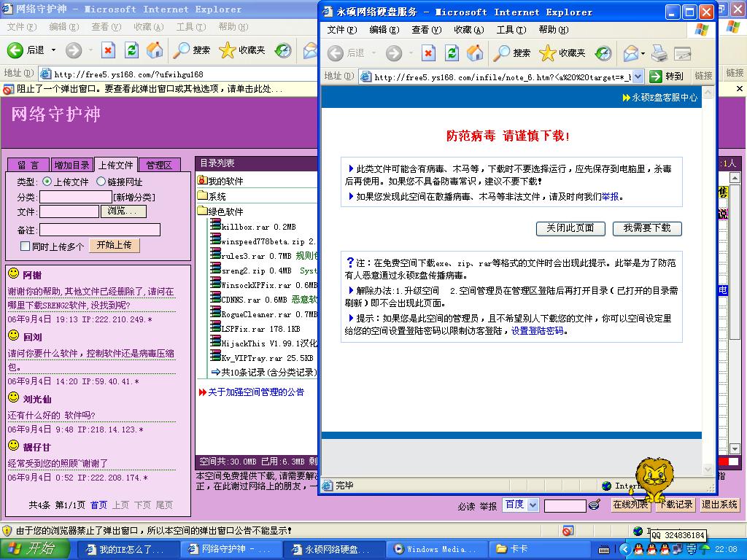747x560 pixels.
Task: Click the Go (转到) button
Action: [667, 76]
